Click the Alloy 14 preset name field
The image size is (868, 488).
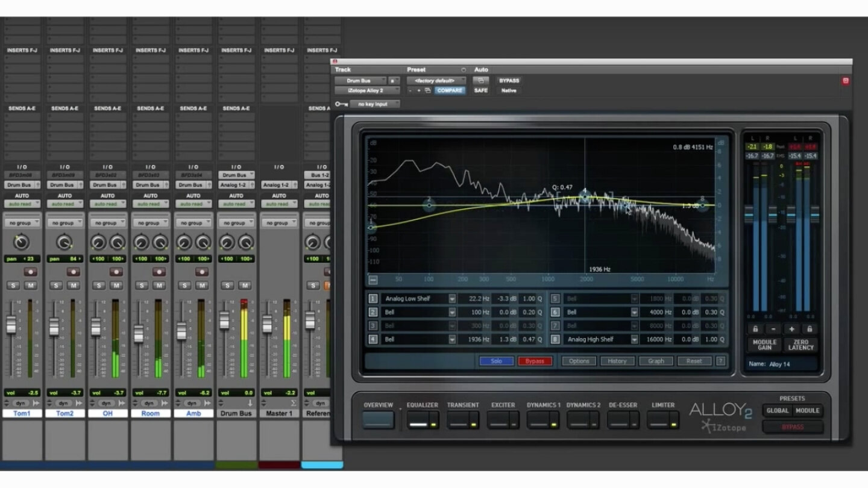[x=782, y=364]
